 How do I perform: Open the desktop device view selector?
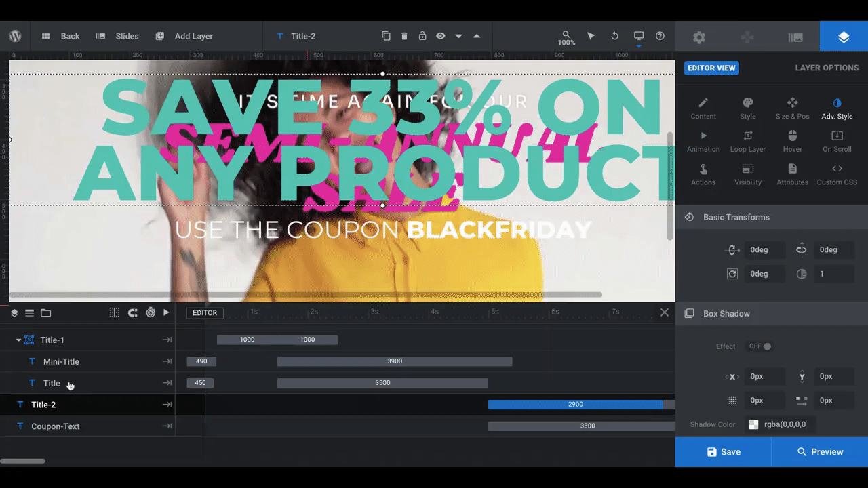pyautogui.click(x=638, y=37)
